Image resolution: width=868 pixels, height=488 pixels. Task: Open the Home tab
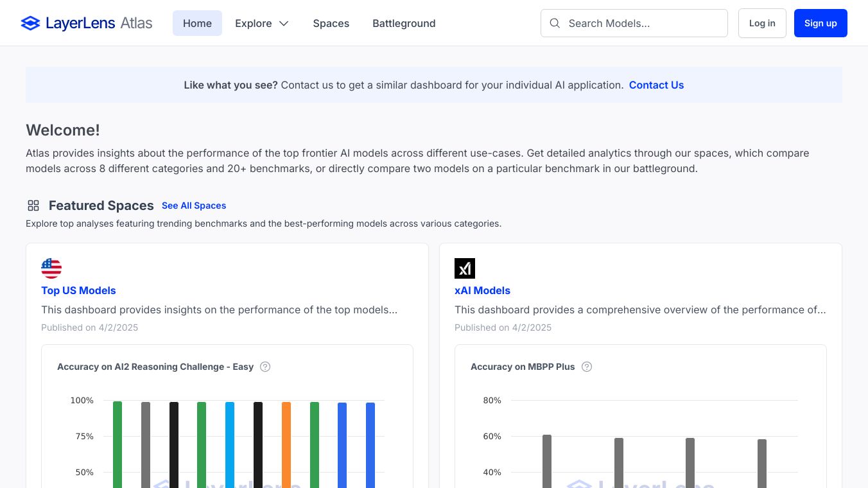pyautogui.click(x=197, y=24)
